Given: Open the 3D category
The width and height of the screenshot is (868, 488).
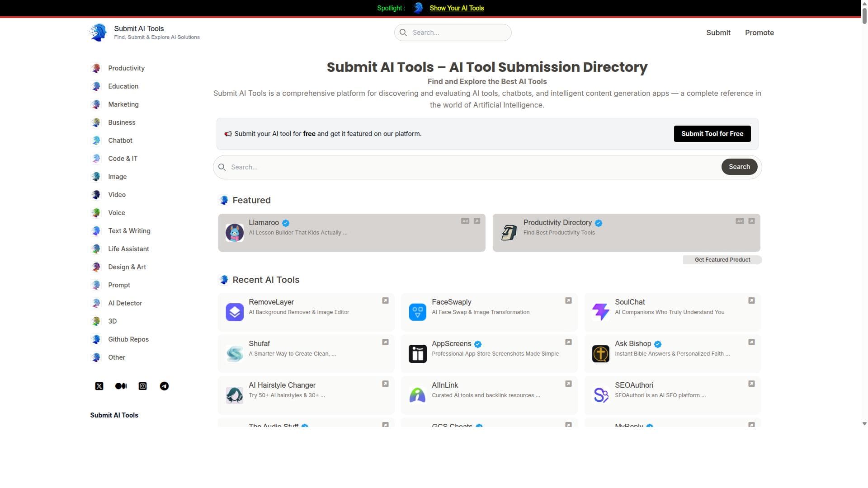Looking at the screenshot, I should click(112, 321).
